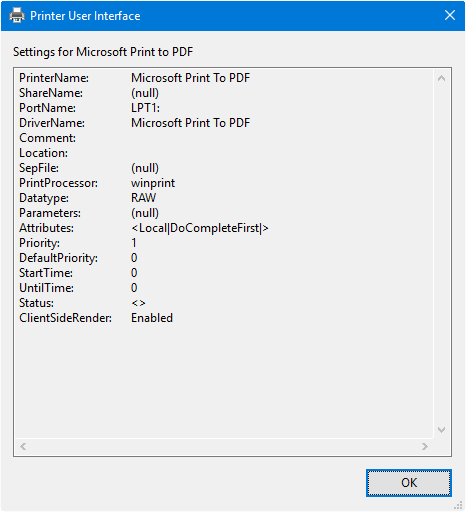Screen dimensions: 466x512
Task: Click the scroll right arrow
Action: (425, 446)
